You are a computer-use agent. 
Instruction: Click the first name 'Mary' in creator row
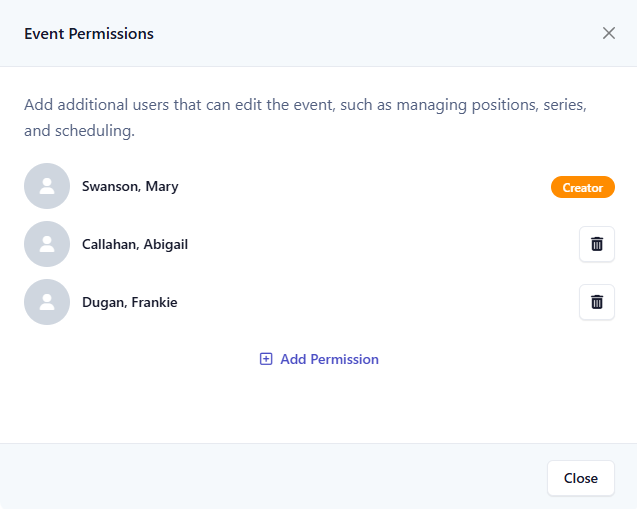point(162,186)
